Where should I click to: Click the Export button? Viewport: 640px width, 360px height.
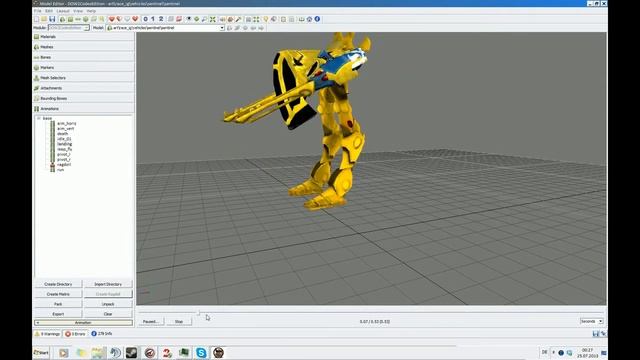(x=58, y=314)
